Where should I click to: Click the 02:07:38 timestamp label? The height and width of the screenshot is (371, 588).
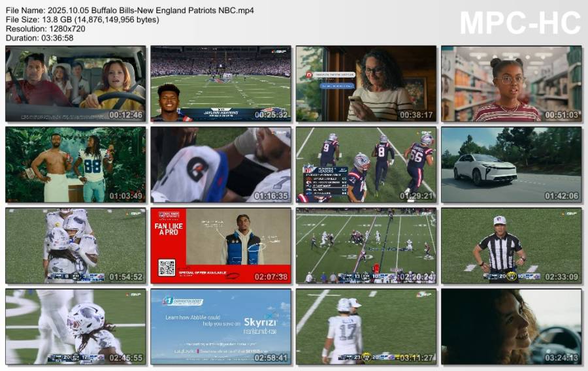tap(270, 277)
